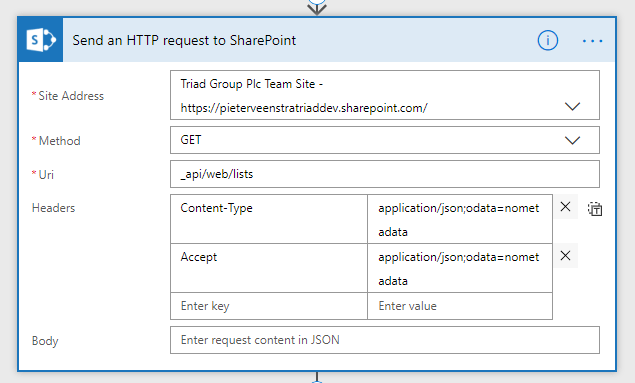Screen dimensions: 635x383
Task: Click the Enter value header field
Action: pos(460,306)
